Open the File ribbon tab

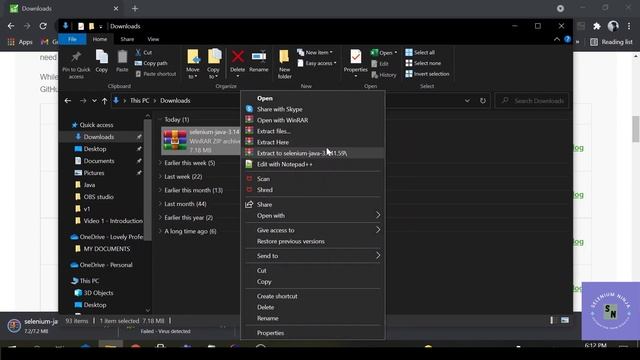(x=72, y=39)
